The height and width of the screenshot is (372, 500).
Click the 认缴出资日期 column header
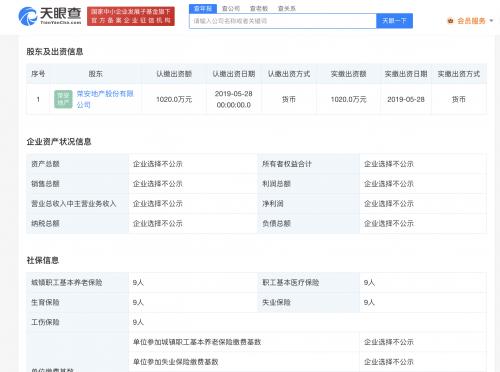[x=234, y=74]
